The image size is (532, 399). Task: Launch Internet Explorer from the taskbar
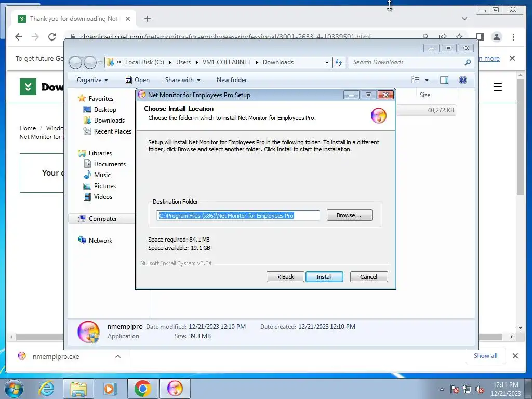[x=46, y=389]
